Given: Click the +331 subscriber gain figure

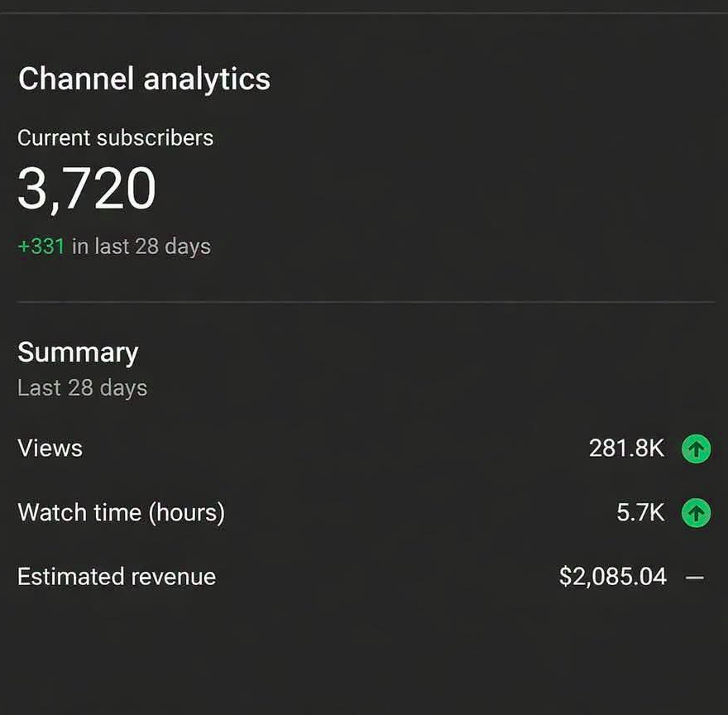Looking at the screenshot, I should click(41, 247).
